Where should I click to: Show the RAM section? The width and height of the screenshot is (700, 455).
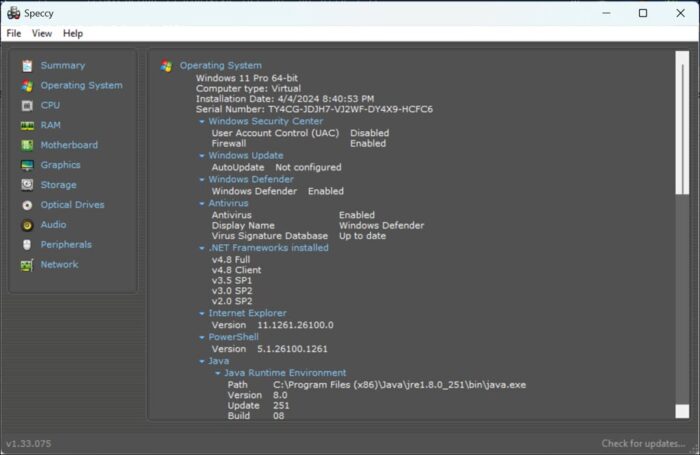(50, 125)
